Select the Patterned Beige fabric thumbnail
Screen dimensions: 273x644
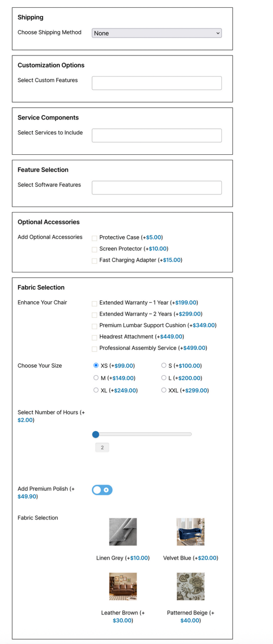(x=190, y=586)
